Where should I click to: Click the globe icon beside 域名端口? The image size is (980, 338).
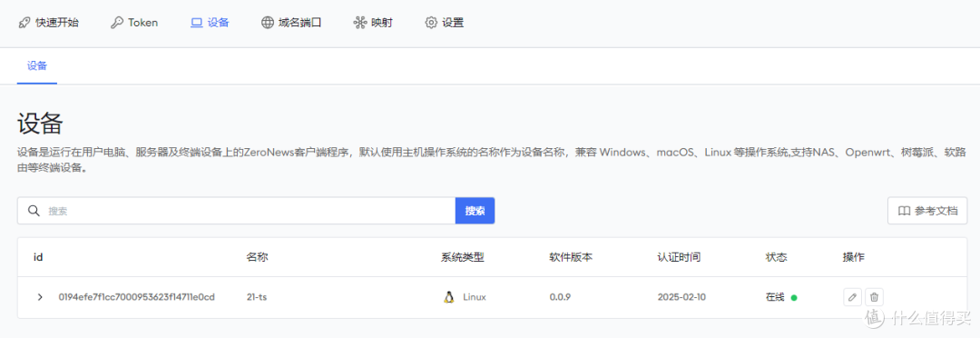(x=267, y=23)
